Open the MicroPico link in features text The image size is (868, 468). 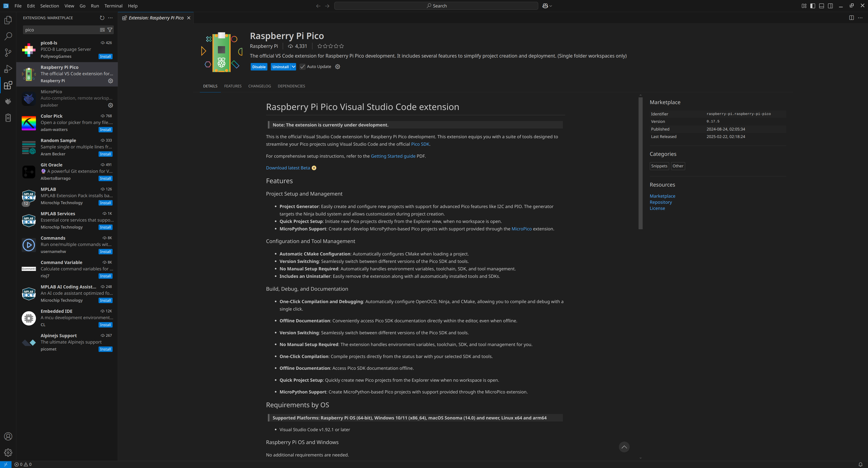(521, 229)
